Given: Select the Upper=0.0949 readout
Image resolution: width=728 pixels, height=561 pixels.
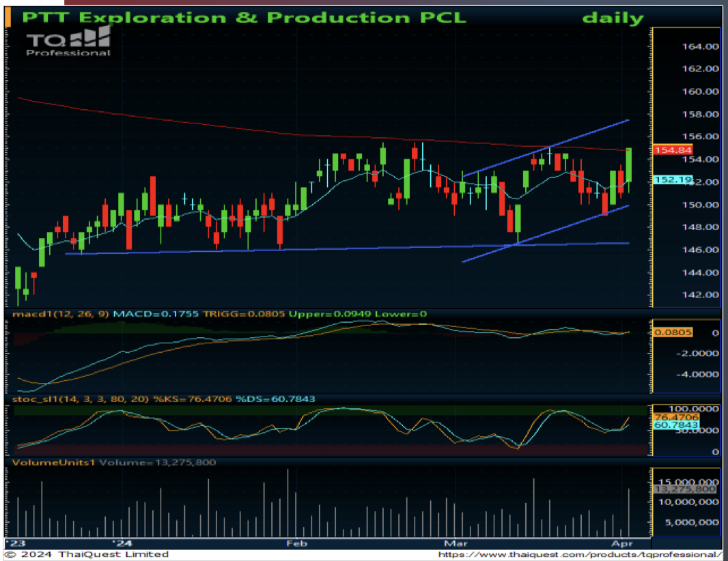Looking at the screenshot, I should coord(330,314).
